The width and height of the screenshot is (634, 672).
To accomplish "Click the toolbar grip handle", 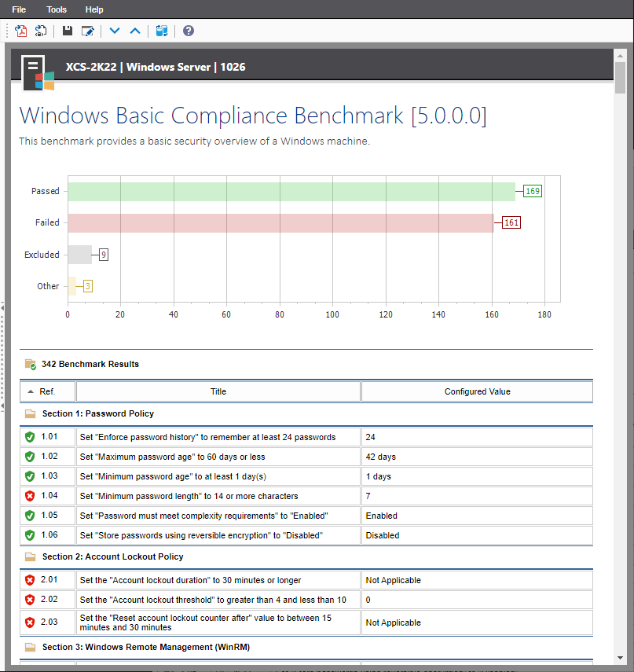I will coord(7,31).
